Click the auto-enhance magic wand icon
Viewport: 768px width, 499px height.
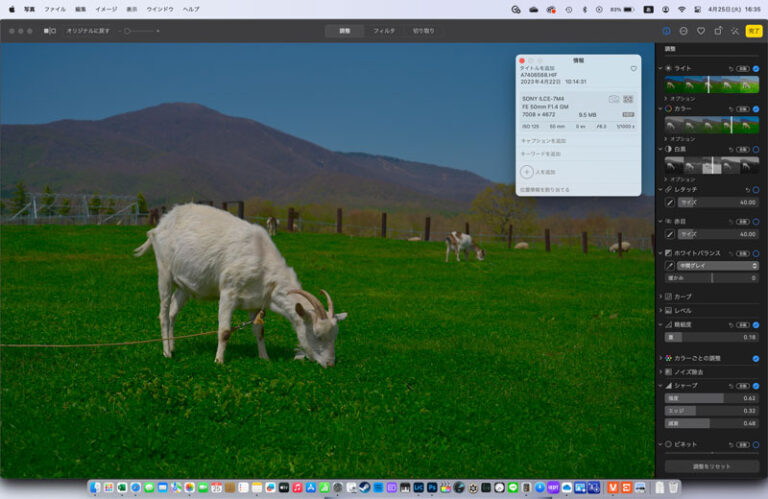click(735, 31)
